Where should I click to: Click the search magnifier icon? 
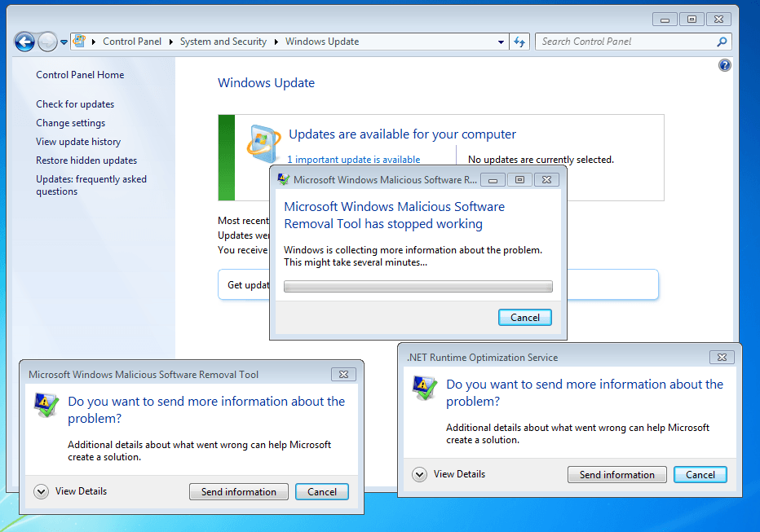coord(722,42)
